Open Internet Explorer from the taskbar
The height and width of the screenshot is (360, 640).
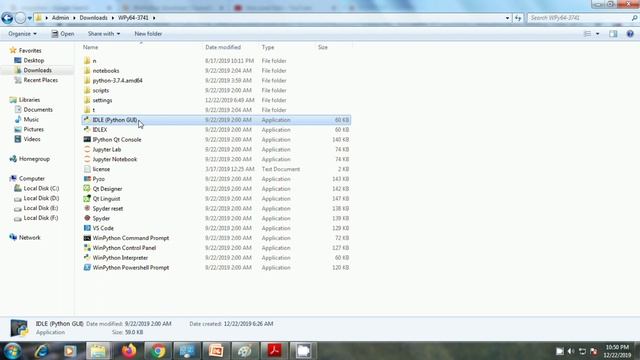point(41,351)
